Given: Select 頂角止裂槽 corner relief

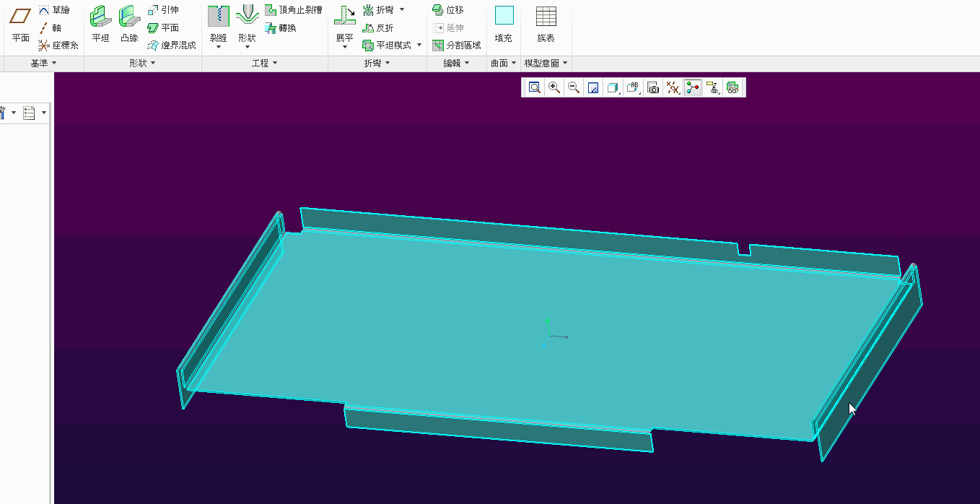Looking at the screenshot, I should click(x=293, y=10).
